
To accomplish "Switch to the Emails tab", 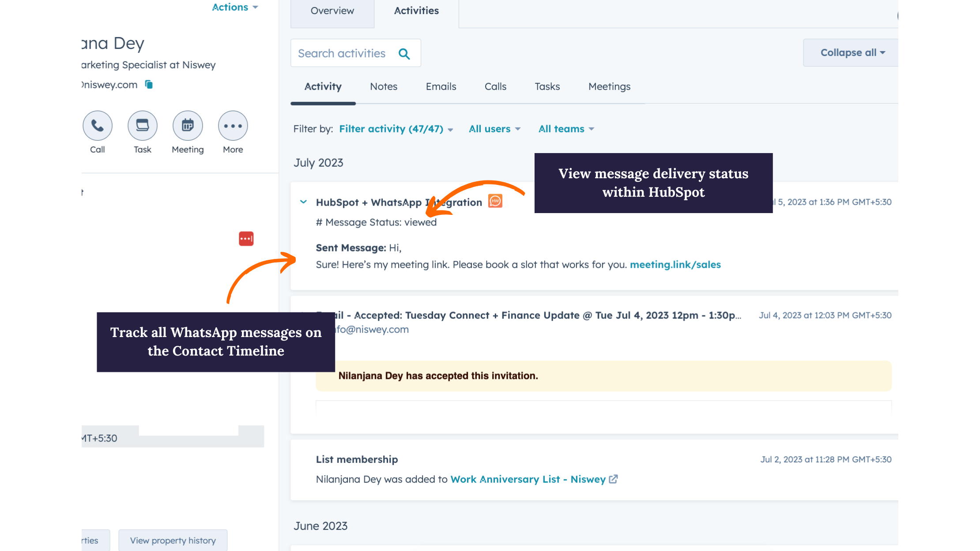I will (x=441, y=86).
